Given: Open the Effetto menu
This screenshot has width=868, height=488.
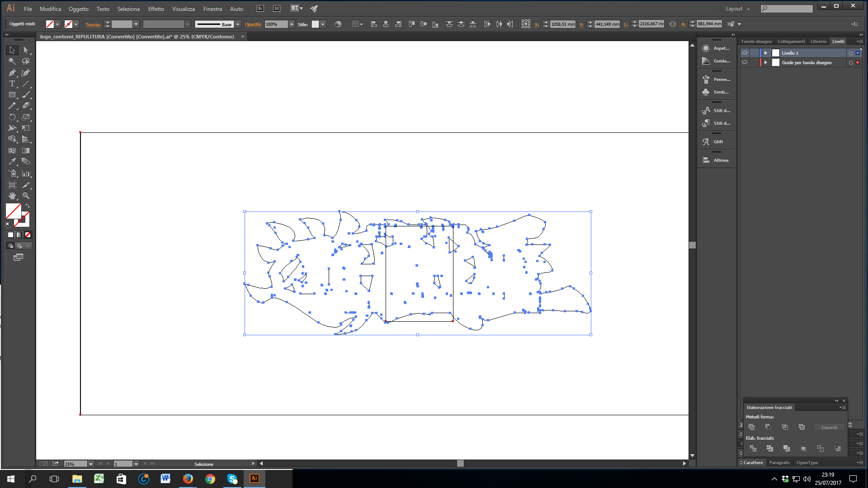Looking at the screenshot, I should (156, 9).
